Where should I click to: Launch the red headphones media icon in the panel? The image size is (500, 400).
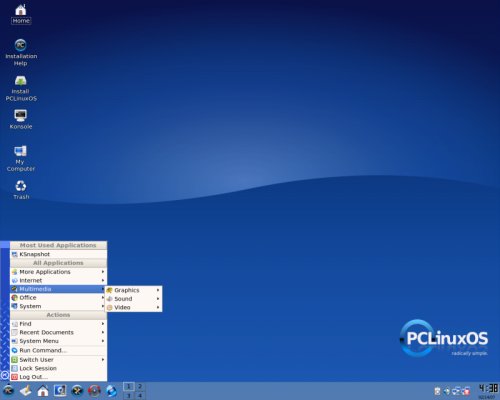[x=94, y=390]
